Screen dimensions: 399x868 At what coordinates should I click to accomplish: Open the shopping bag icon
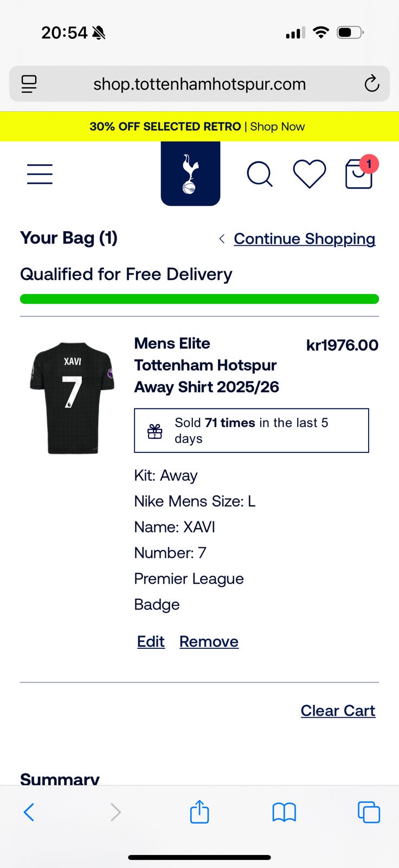click(359, 174)
